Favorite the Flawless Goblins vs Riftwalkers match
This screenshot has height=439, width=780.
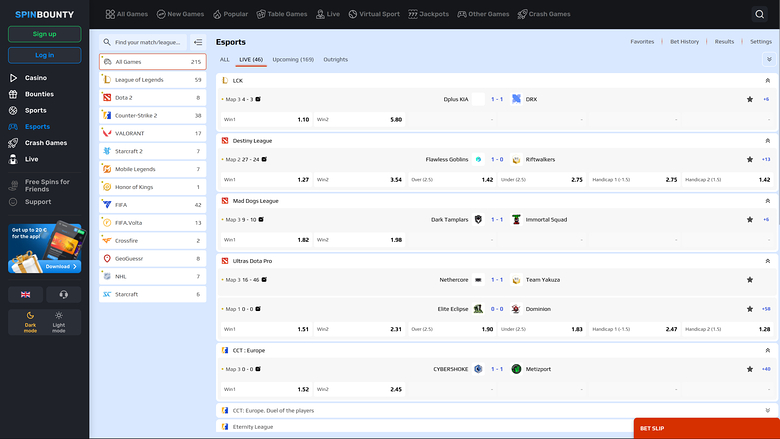pyautogui.click(x=750, y=160)
